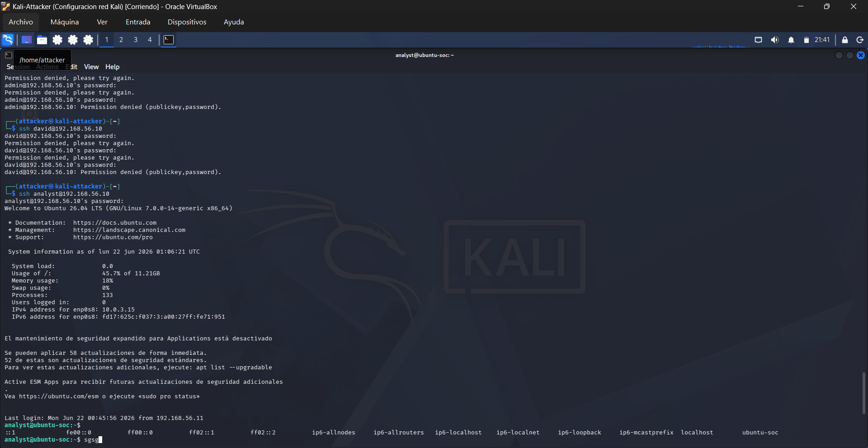The height and width of the screenshot is (448, 868).
Task: Click the terminal title 'analyst@ubuntu-soc: ~'
Action: coord(425,55)
